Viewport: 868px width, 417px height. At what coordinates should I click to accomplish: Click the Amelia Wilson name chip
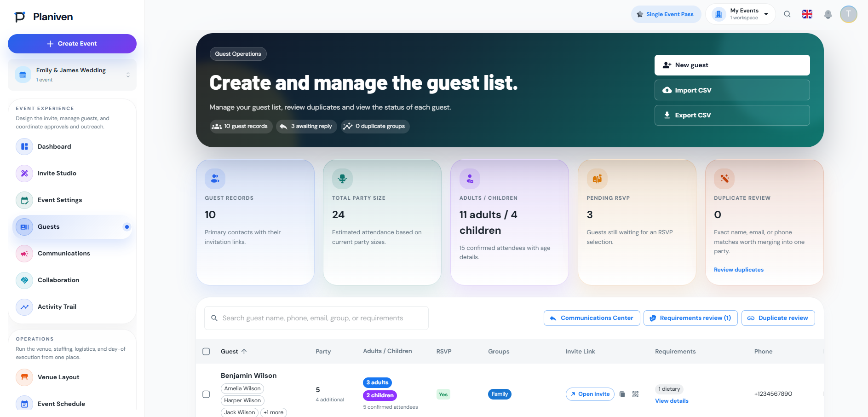pos(242,388)
